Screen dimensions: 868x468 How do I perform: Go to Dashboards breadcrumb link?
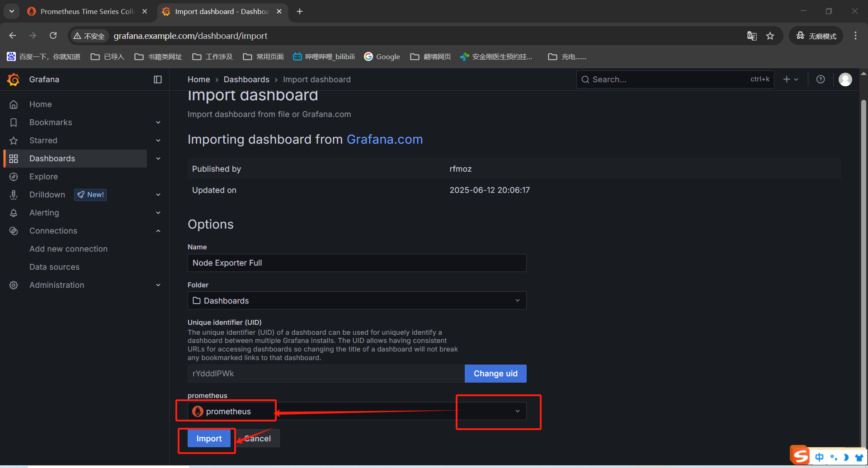(246, 80)
